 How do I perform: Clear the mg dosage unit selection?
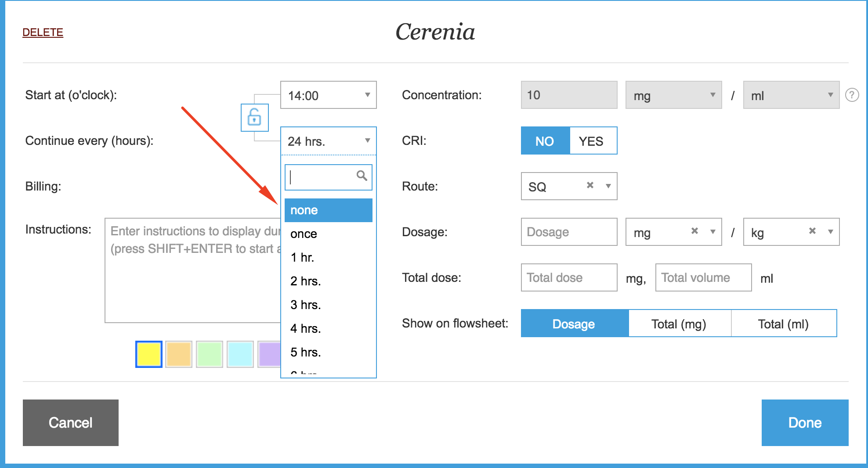pyautogui.click(x=694, y=231)
